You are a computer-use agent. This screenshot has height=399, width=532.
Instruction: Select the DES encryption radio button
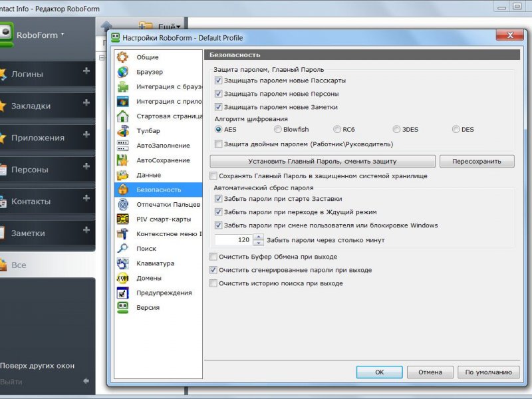(456, 129)
